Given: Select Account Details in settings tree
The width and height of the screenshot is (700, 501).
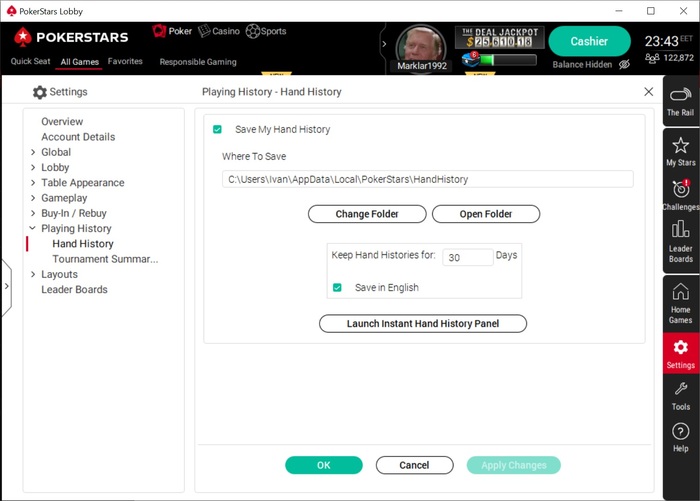Looking at the screenshot, I should point(78,137).
